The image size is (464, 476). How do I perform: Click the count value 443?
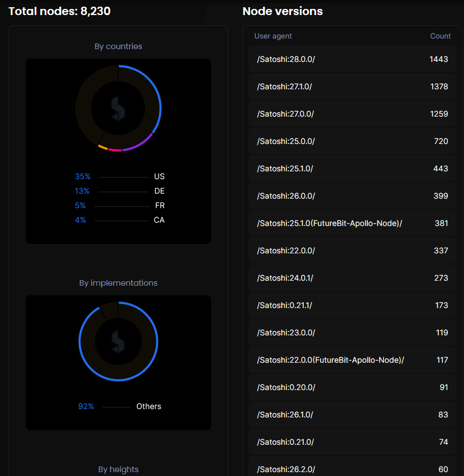pos(441,169)
